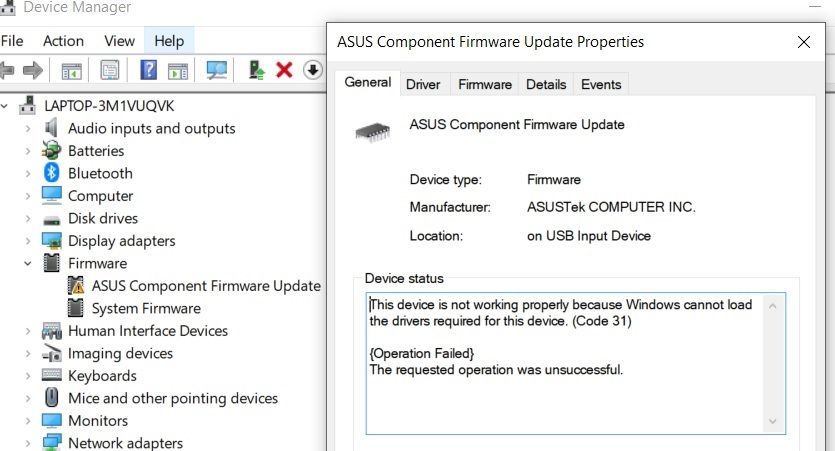Image resolution: width=835 pixels, height=451 pixels.
Task: Open the Help menu
Action: tap(169, 41)
